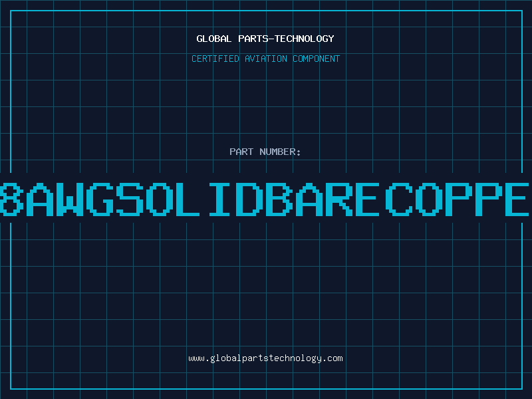Click the PART NUMBER: label
This screenshot has height=399, width=532.
click(x=265, y=152)
